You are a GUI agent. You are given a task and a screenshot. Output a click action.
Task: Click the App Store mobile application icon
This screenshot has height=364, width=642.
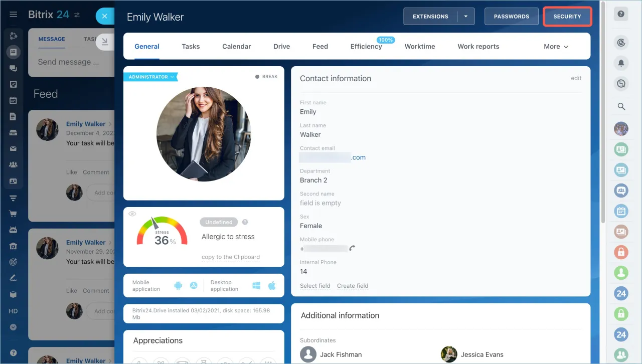194,286
